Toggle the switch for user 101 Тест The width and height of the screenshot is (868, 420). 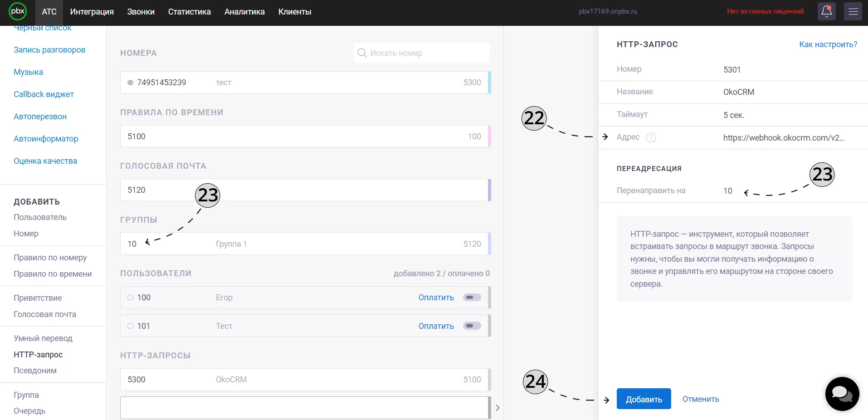[x=472, y=326]
